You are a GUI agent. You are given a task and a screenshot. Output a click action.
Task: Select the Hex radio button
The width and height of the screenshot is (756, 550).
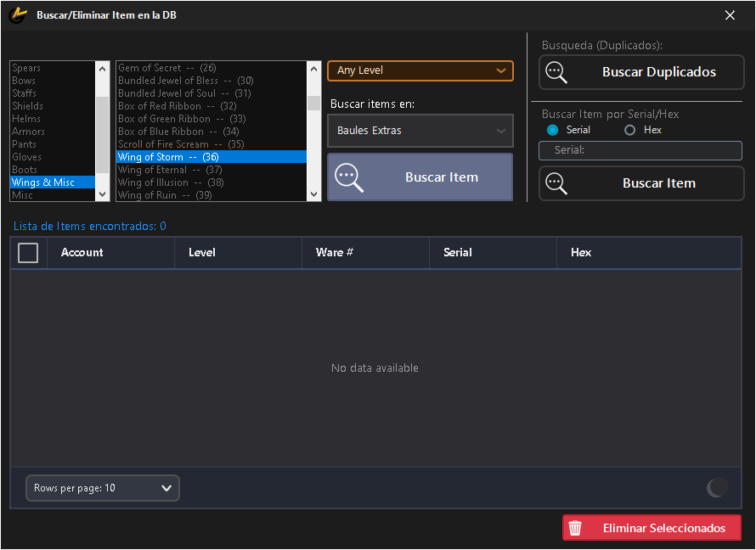(628, 129)
